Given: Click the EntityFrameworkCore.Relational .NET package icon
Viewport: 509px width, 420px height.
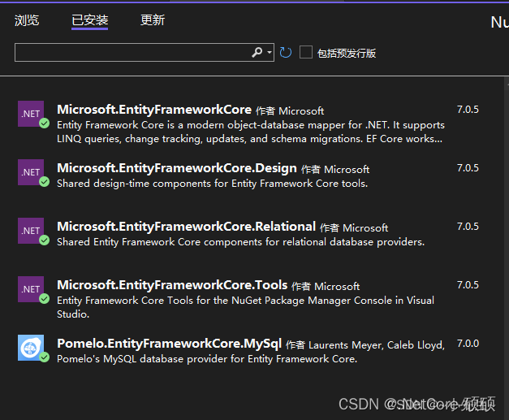Looking at the screenshot, I should point(31,231).
